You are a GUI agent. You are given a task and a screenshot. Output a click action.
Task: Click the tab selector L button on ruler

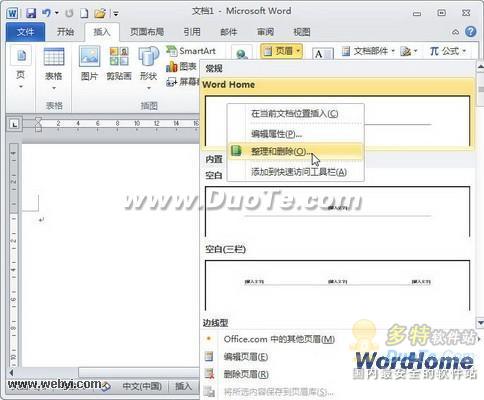[x=14, y=125]
